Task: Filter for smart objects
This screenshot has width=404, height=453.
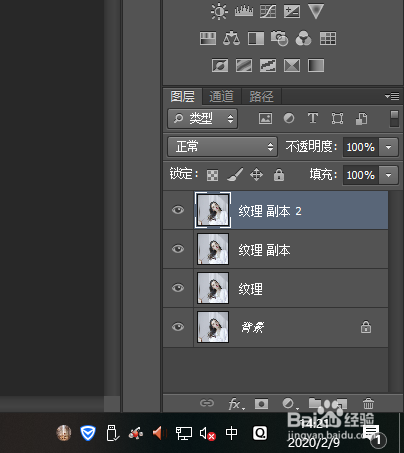Action: click(x=362, y=118)
